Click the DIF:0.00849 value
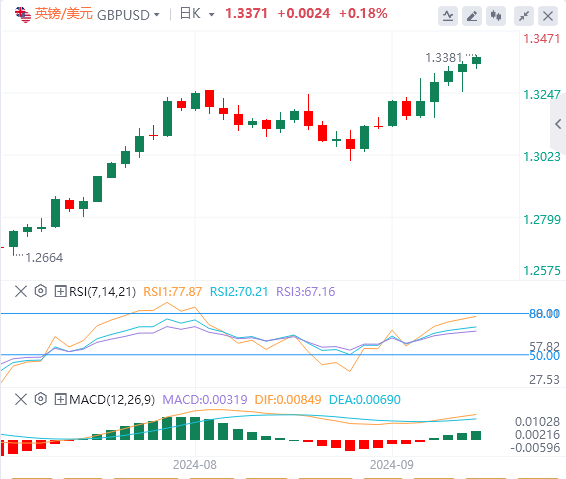Screen dimensions: 566x479 288,400
